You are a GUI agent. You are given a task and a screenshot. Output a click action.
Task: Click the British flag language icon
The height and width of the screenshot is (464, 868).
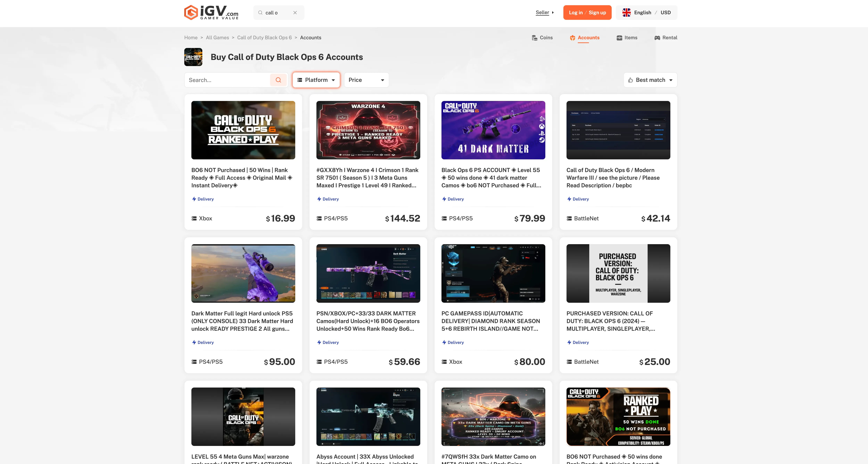626,13
